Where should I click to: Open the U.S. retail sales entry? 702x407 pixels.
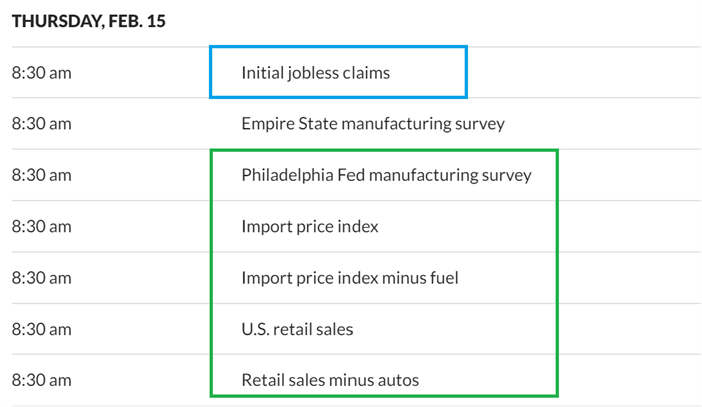click(x=297, y=328)
